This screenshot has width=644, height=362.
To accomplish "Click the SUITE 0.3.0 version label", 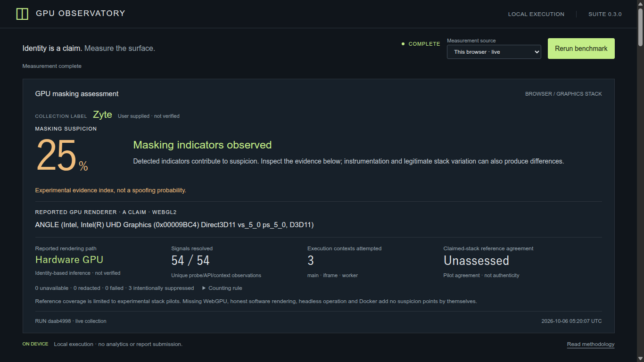I will pos(605,14).
